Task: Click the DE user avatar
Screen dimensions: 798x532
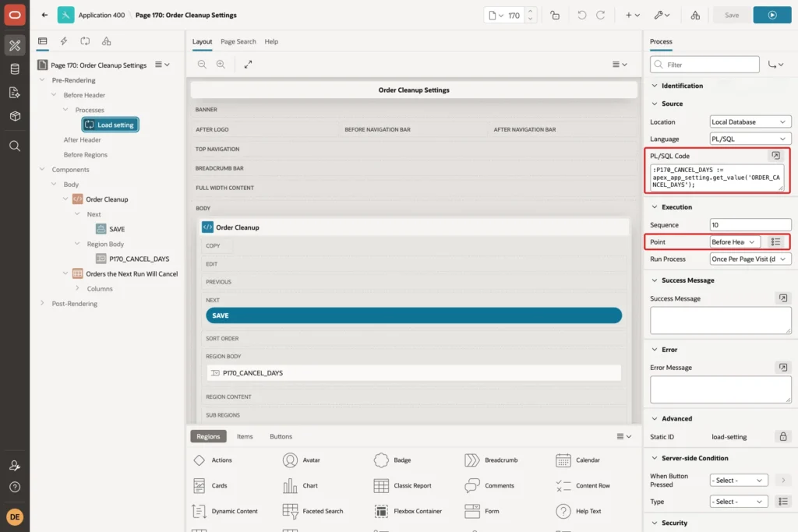Action: coord(15,516)
